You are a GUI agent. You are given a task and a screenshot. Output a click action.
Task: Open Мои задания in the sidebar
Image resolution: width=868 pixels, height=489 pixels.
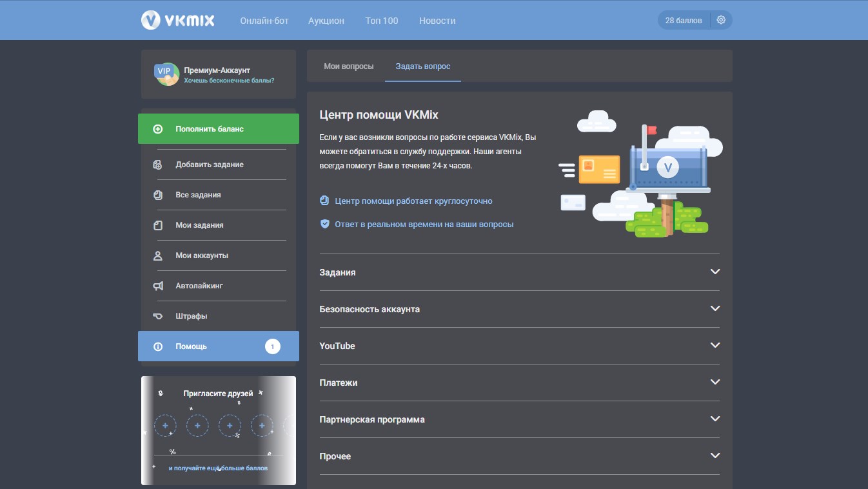(x=219, y=225)
